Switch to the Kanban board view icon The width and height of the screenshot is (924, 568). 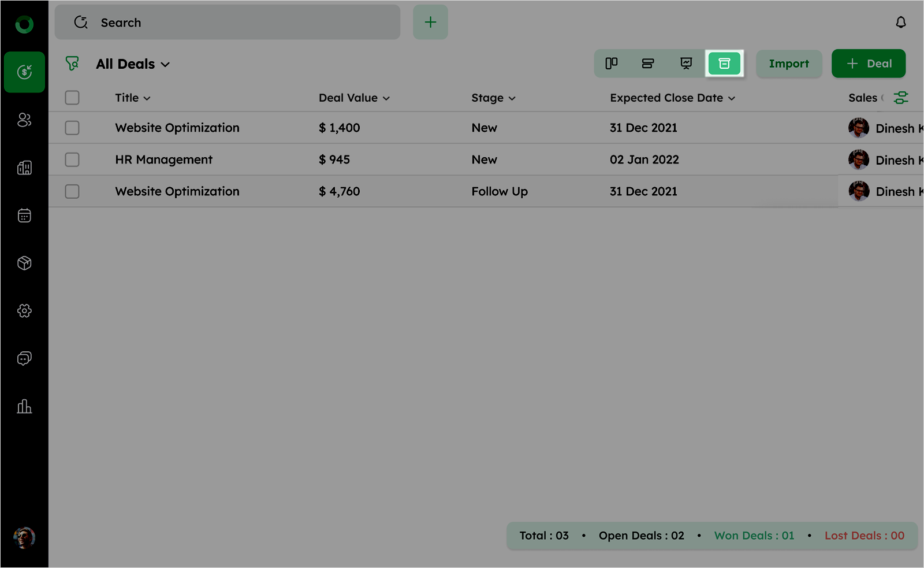pos(611,64)
